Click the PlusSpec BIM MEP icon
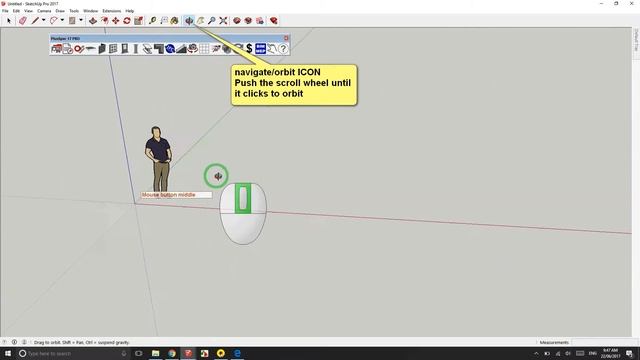Screen dimensions: 640x360 click(260, 49)
